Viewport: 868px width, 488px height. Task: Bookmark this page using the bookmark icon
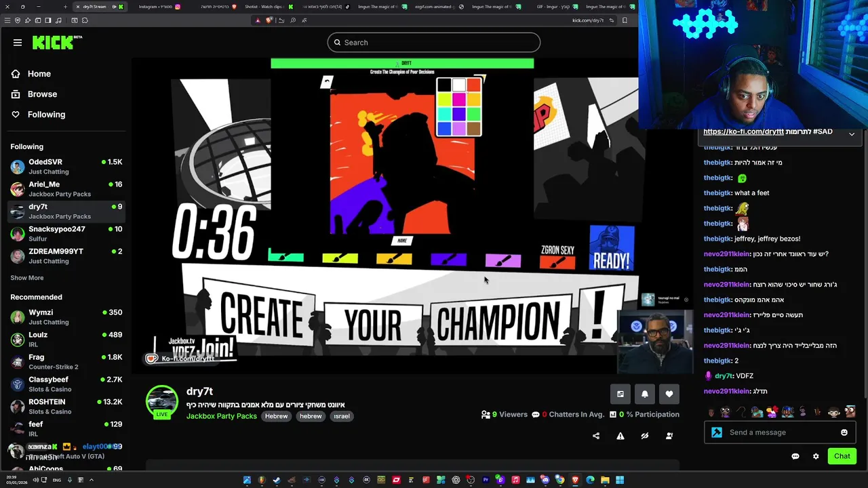coord(625,20)
